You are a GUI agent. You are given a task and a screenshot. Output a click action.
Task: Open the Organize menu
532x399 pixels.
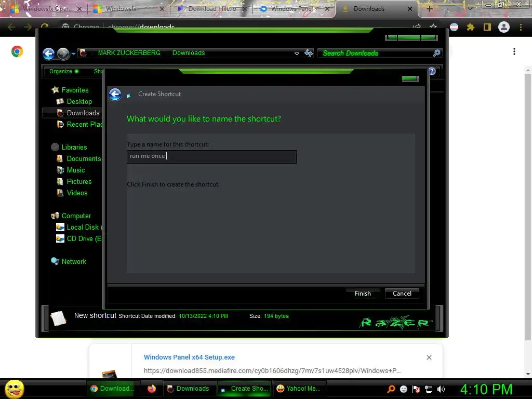click(x=64, y=71)
